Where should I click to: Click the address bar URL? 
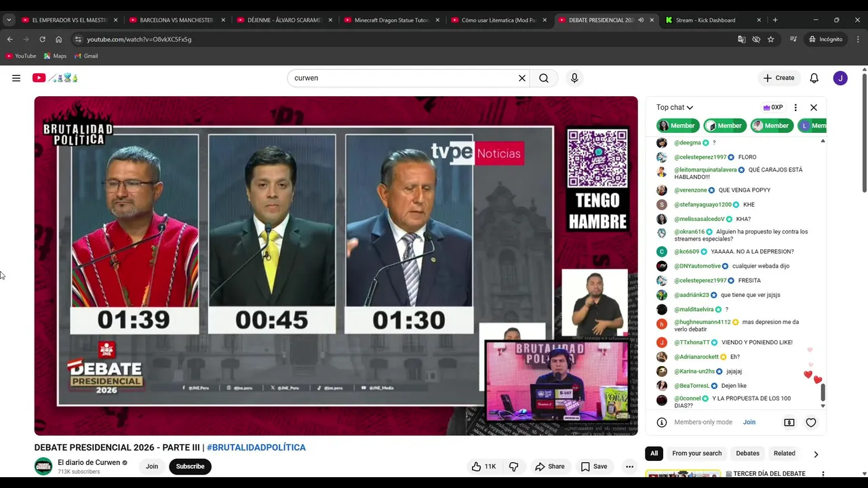click(x=139, y=39)
